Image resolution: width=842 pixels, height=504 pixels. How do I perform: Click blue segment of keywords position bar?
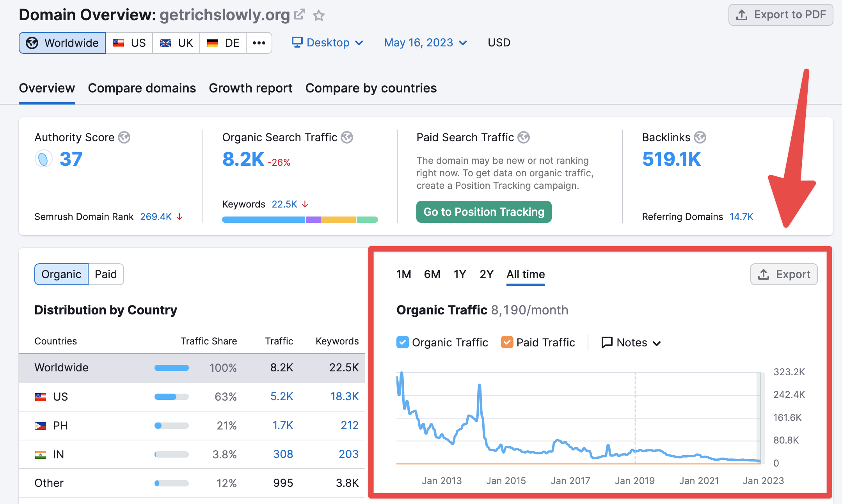tap(263, 220)
